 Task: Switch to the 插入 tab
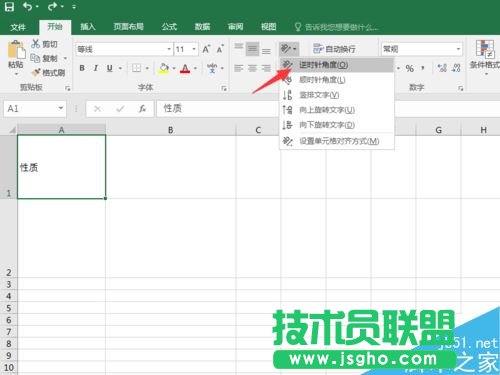(88, 27)
